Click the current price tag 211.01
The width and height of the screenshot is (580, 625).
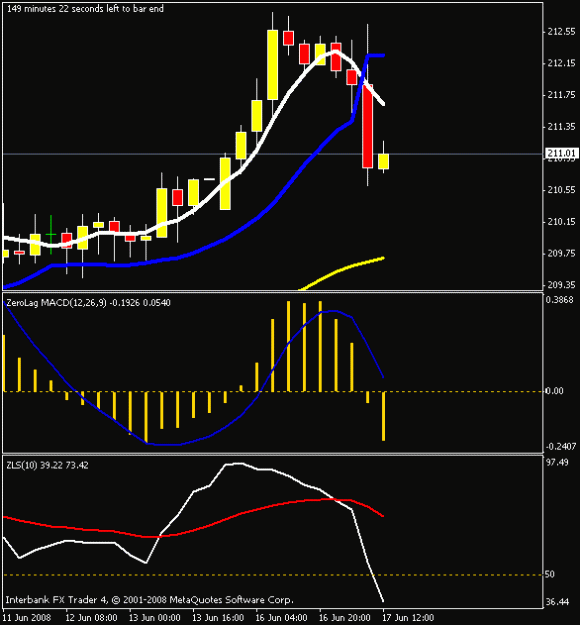(561, 153)
